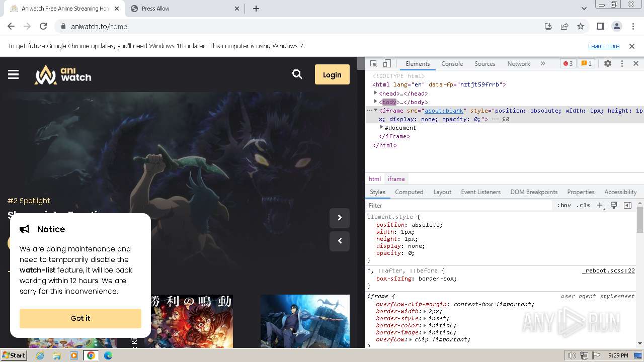Screen dimensions: 644x362
Task: Click the Aniwatch logo
Action: pyautogui.click(x=63, y=74)
